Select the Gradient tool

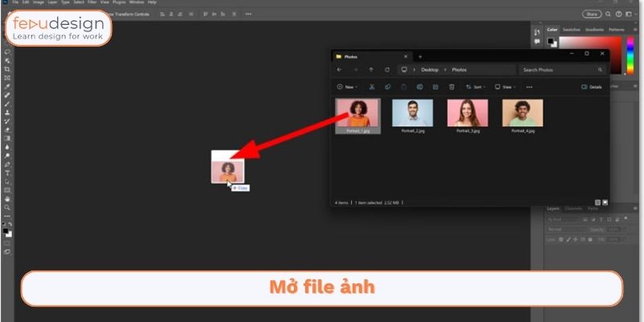(x=7, y=138)
